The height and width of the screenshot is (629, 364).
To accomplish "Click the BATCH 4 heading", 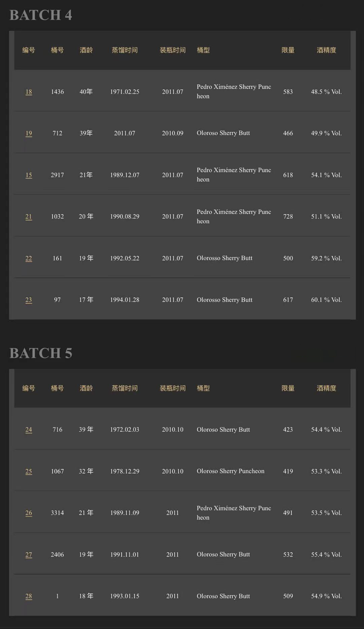I will (x=41, y=15).
